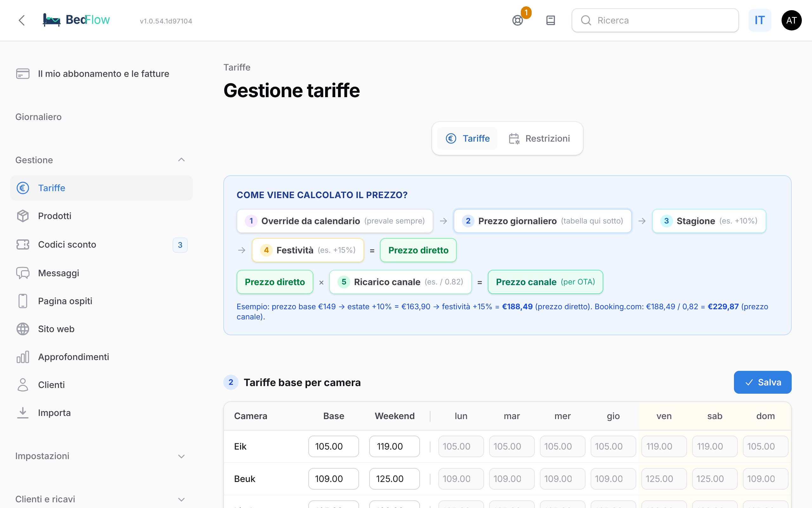Click the Sito web globe icon
The image size is (812, 508).
tap(23, 329)
